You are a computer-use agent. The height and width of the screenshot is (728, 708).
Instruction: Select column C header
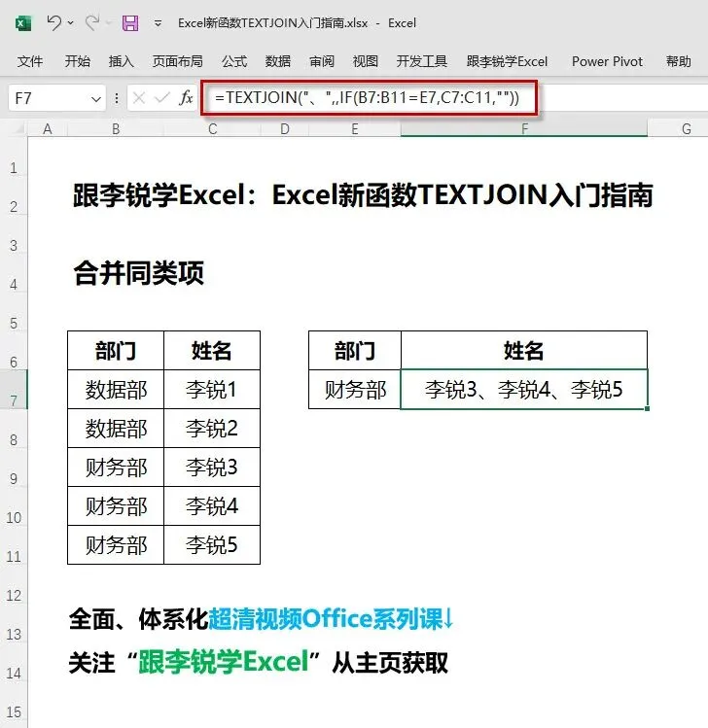pos(212,129)
